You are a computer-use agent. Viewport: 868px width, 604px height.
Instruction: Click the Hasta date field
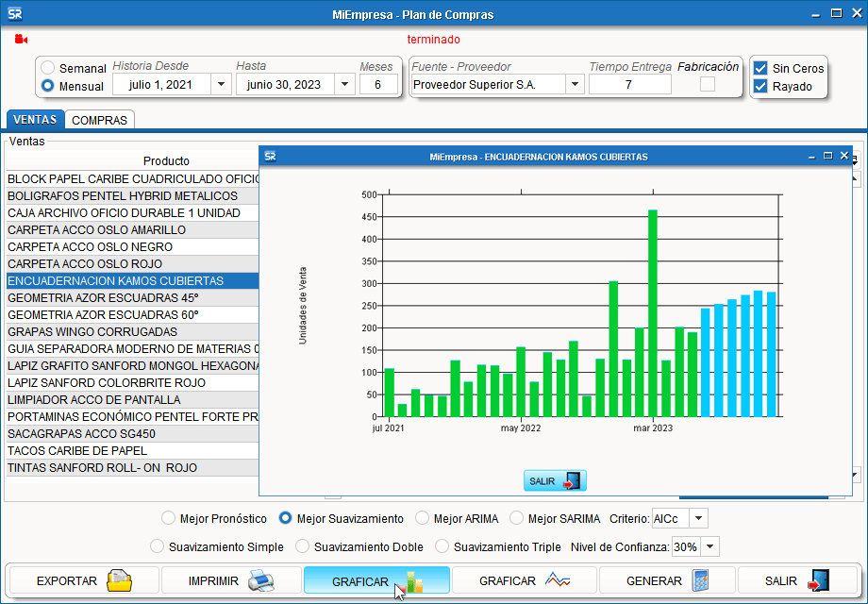click(x=285, y=85)
